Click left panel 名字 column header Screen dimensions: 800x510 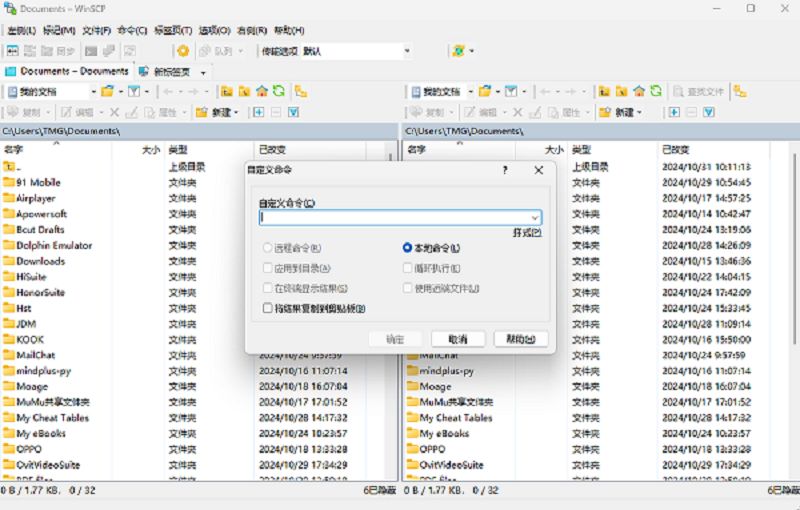[x=56, y=149]
